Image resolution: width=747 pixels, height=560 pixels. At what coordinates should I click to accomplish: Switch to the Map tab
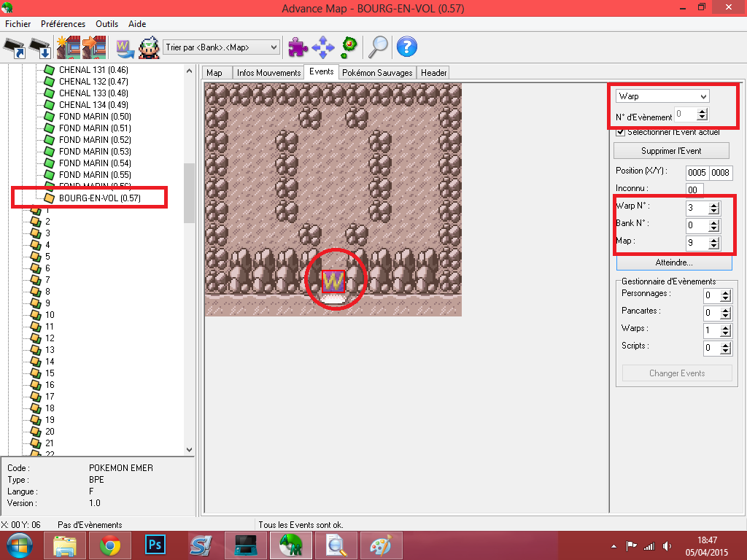click(x=214, y=73)
